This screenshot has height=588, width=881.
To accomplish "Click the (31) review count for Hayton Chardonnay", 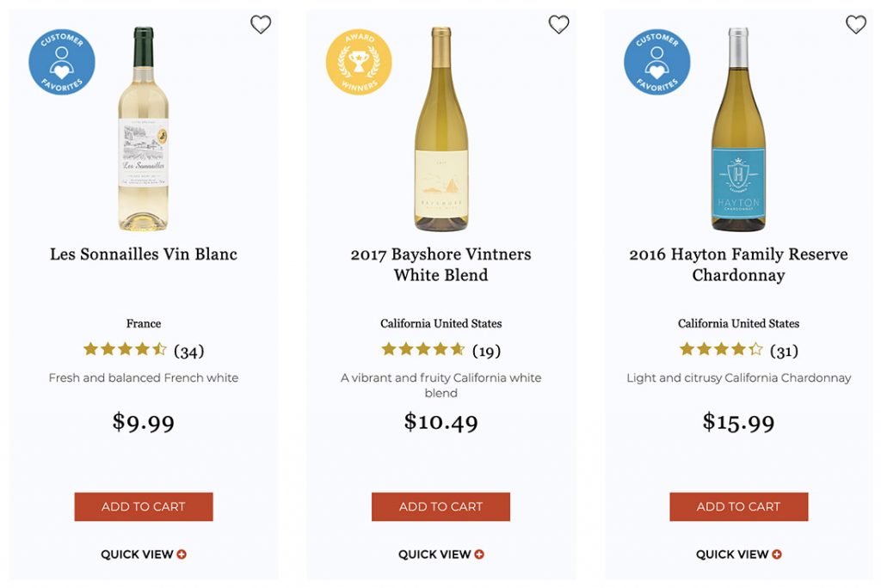I will pyautogui.click(x=786, y=350).
